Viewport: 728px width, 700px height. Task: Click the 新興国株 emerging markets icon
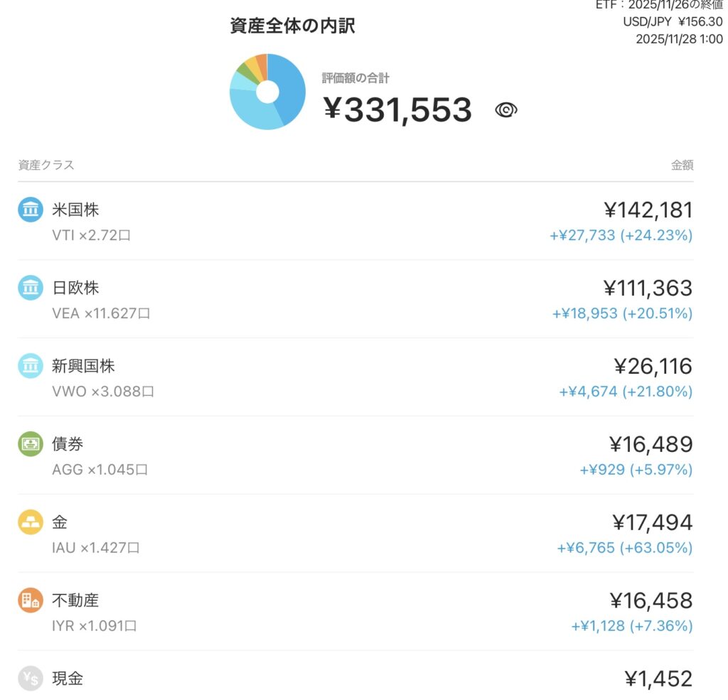[31, 366]
